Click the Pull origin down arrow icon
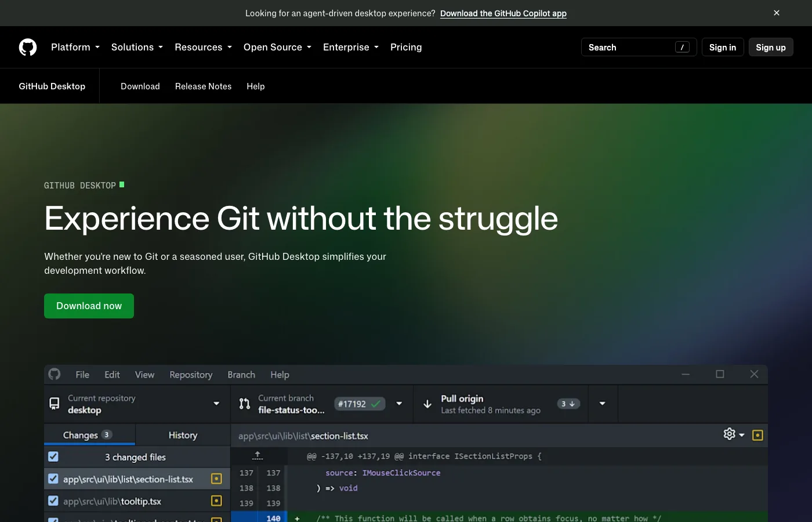 (427, 404)
